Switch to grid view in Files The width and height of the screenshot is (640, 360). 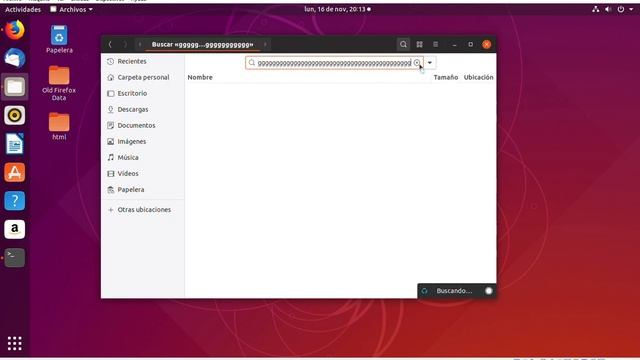tap(419, 44)
